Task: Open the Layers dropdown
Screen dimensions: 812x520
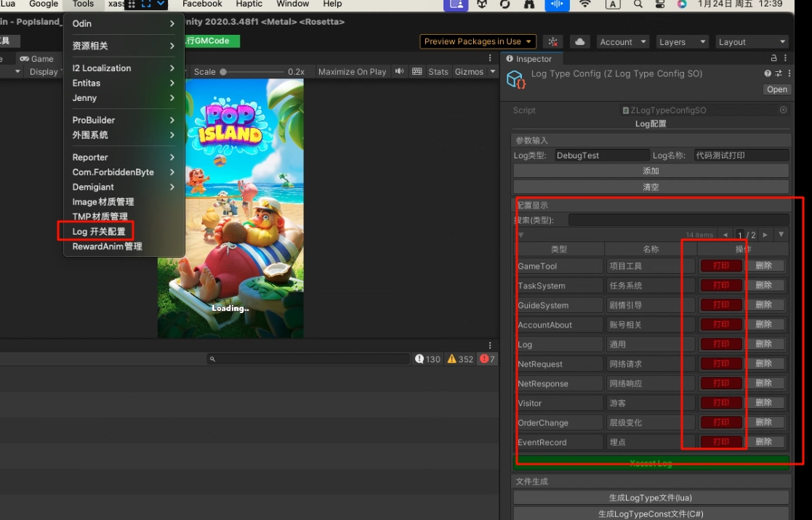Action: [682, 42]
